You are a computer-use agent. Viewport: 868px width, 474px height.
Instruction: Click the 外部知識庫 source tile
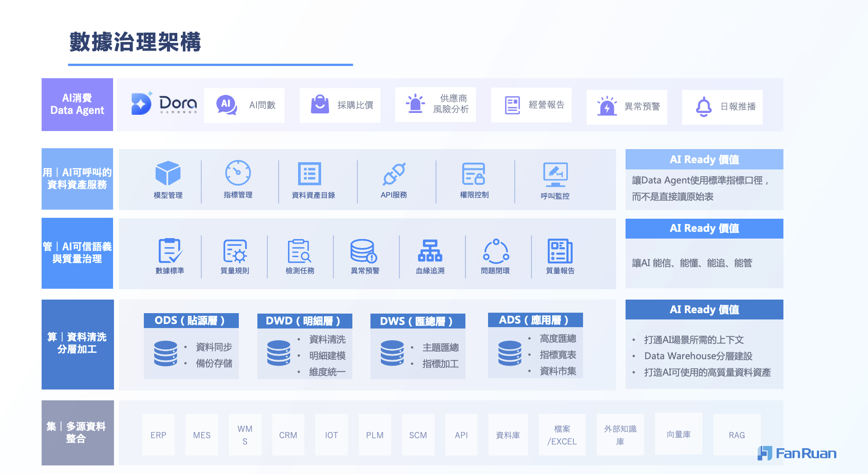pyautogui.click(x=620, y=435)
